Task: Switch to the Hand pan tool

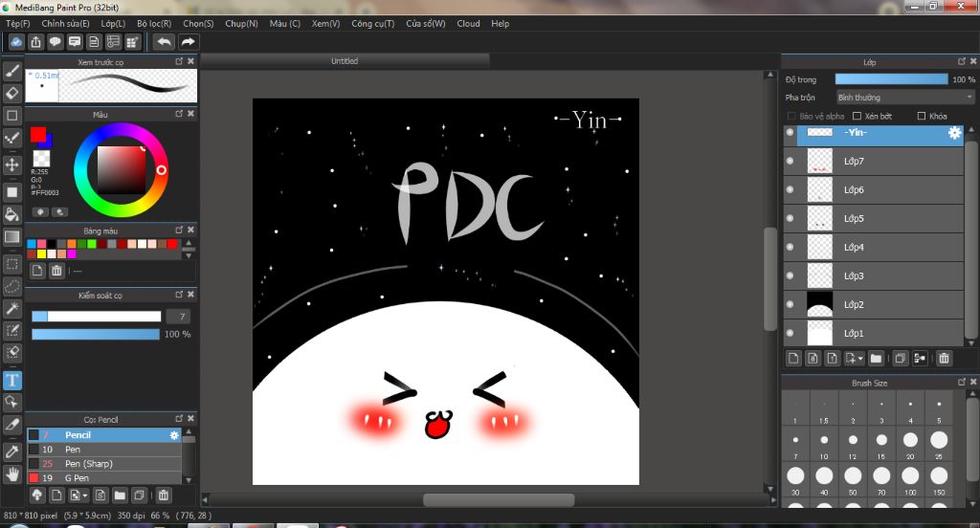Action: pyautogui.click(x=11, y=474)
